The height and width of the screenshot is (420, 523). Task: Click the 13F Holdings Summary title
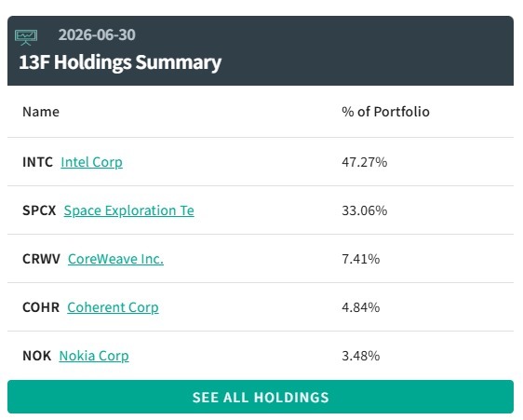pyautogui.click(x=120, y=62)
